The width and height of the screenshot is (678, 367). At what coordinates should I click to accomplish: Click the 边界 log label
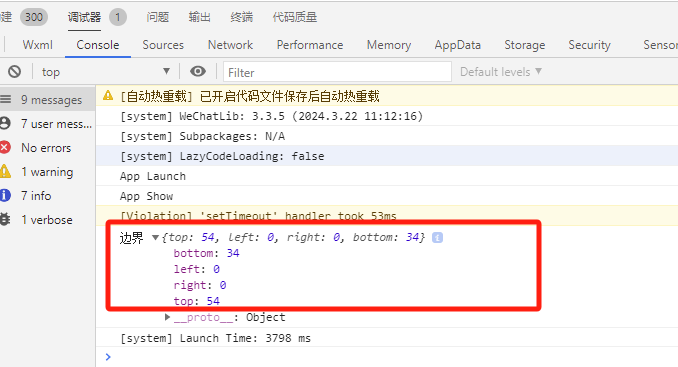click(131, 238)
